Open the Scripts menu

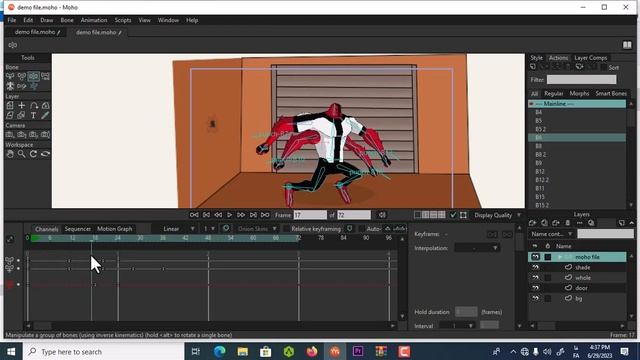coord(122,20)
